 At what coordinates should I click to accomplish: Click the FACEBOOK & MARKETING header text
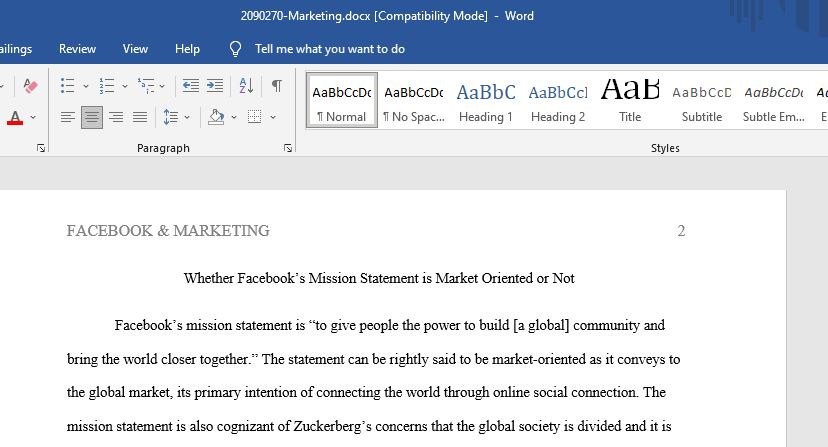click(168, 231)
